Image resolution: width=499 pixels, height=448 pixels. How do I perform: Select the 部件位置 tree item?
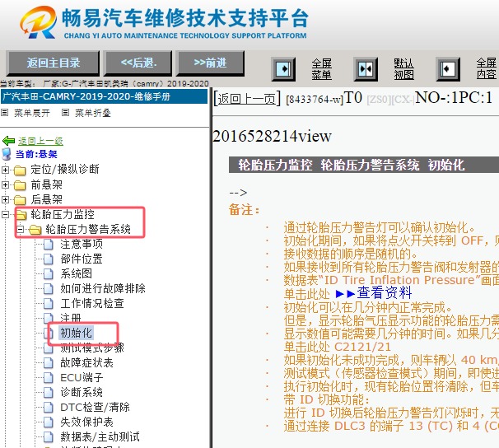point(82,259)
